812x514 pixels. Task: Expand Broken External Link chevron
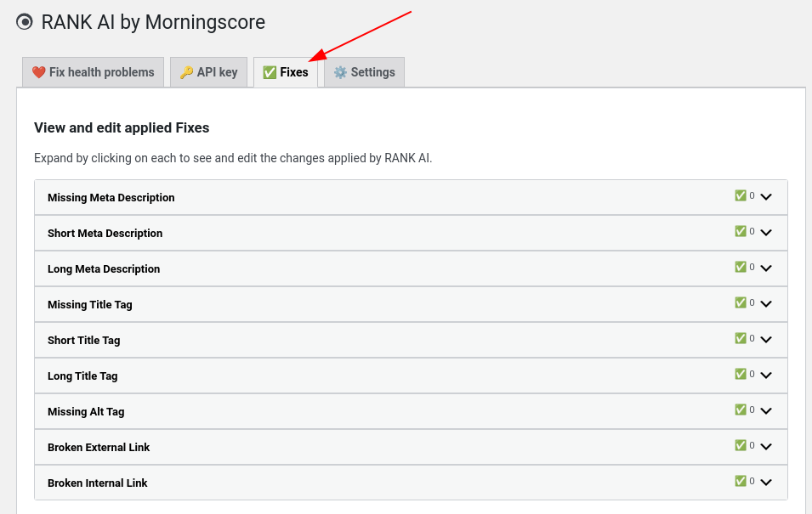pyautogui.click(x=766, y=447)
